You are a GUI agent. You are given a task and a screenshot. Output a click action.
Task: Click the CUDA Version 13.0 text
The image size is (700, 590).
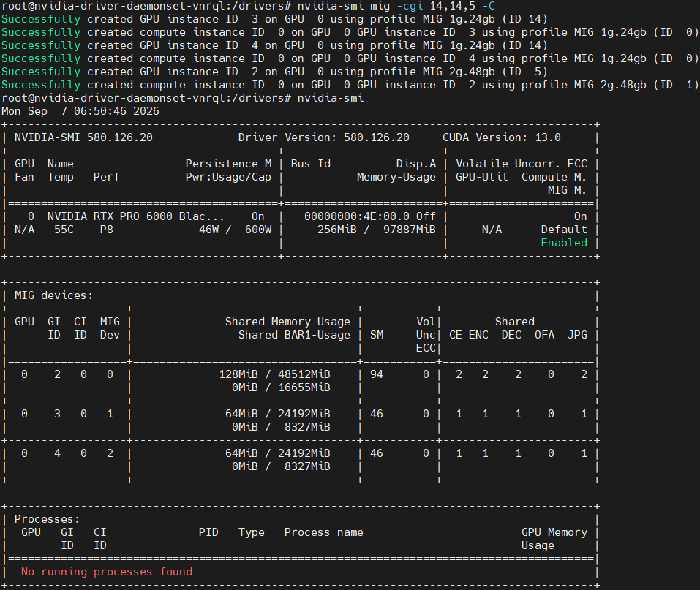(501, 137)
